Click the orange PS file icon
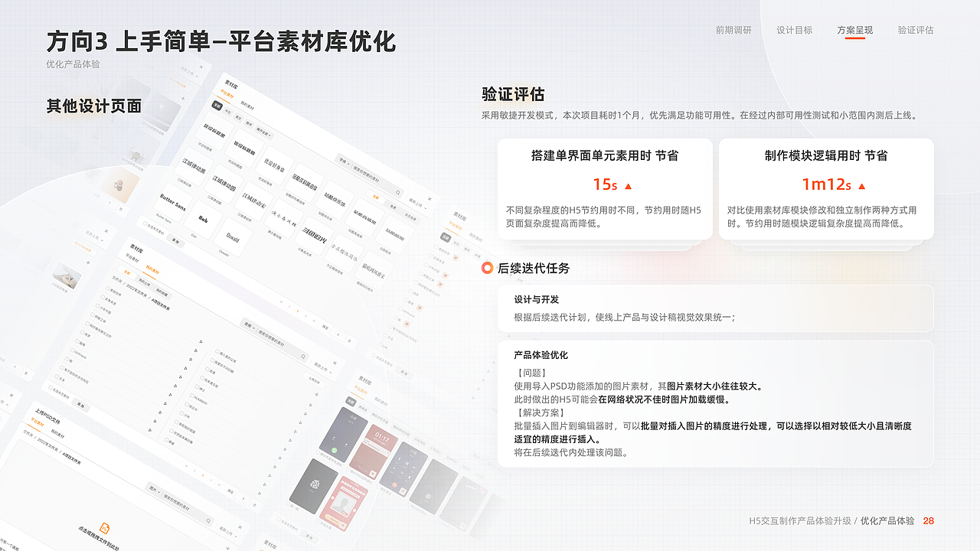Screen dimensions: 980x551 tap(105, 527)
